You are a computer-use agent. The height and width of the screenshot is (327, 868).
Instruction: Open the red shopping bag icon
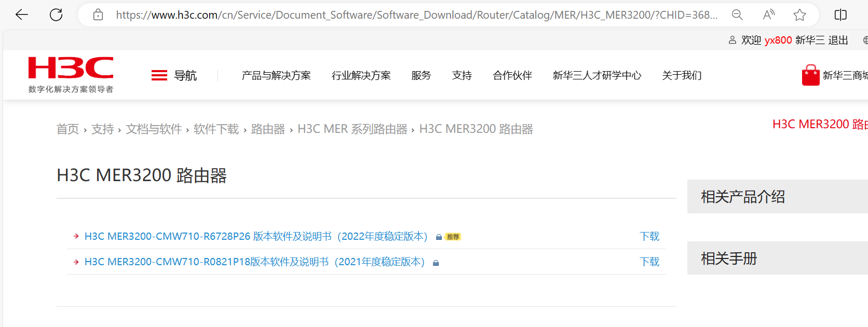click(810, 75)
